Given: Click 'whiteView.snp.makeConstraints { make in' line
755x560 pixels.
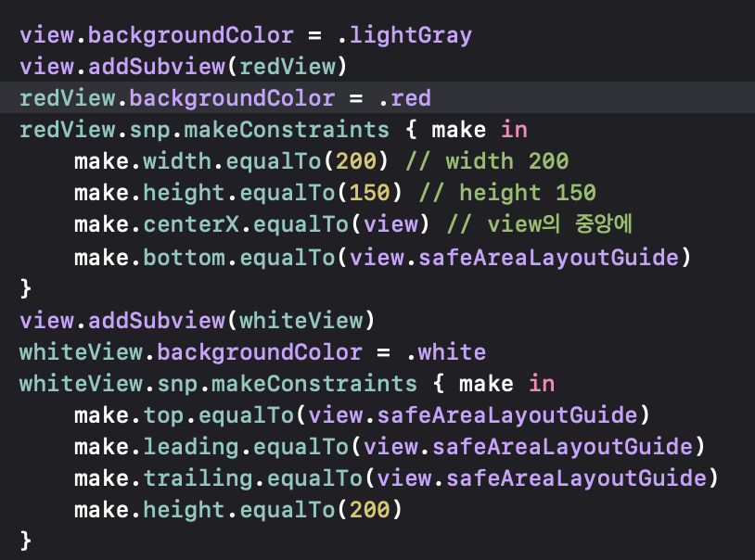Looking at the screenshot, I should [287, 385].
